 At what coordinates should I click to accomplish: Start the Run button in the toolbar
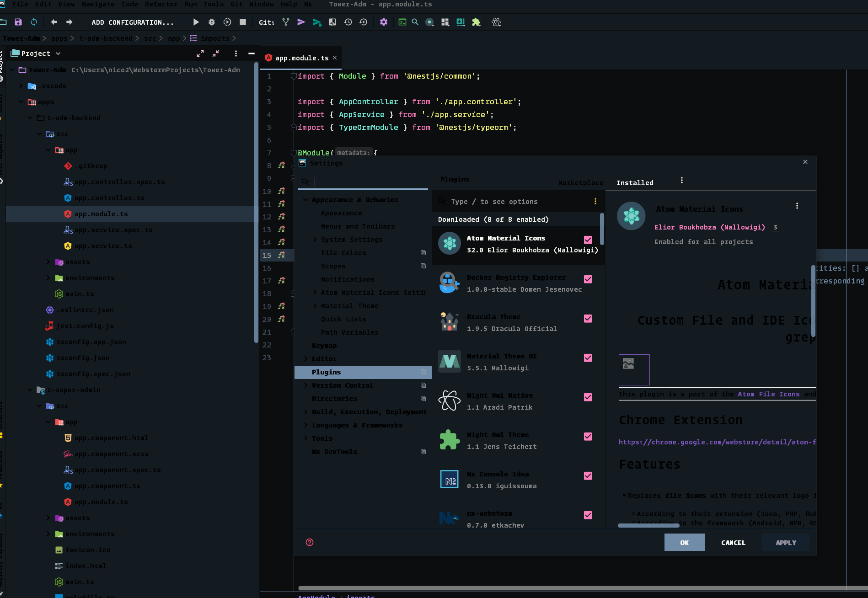coord(196,22)
